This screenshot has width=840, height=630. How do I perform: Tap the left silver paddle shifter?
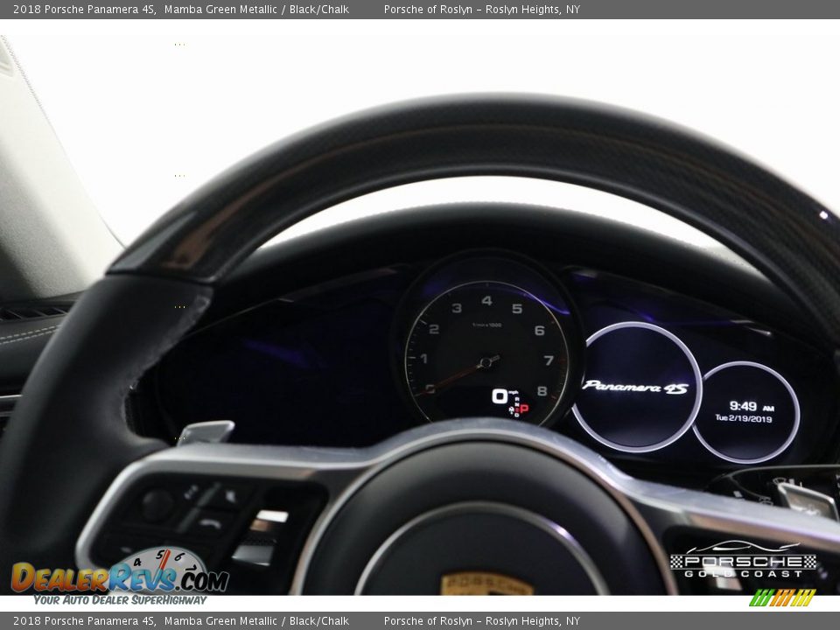click(206, 431)
